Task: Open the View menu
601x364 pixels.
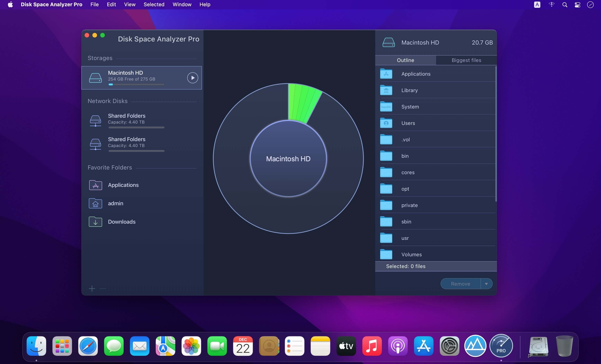Action: (x=130, y=4)
